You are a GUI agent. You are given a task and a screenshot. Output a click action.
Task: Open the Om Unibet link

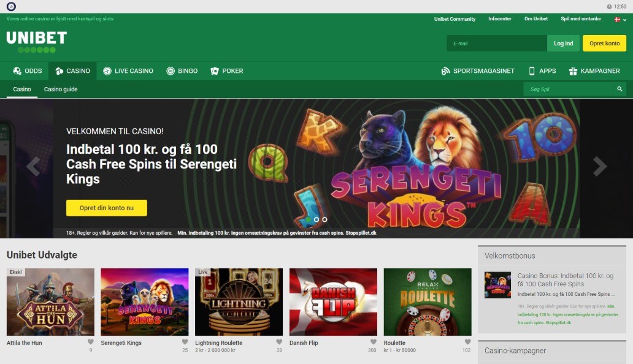point(535,19)
